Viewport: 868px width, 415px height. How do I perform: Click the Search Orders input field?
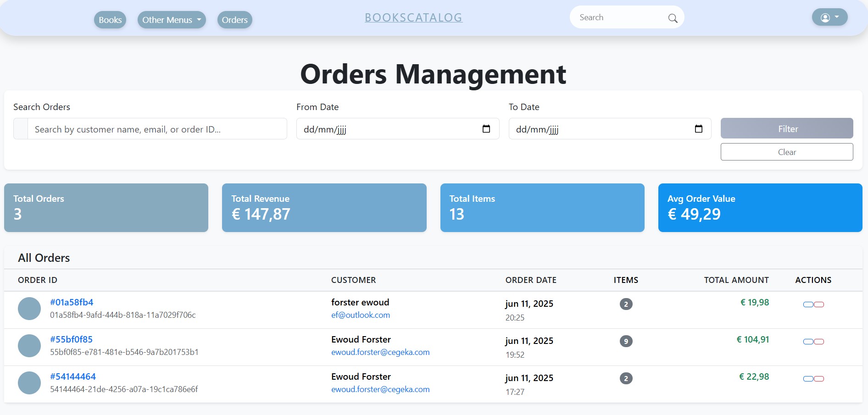[x=157, y=129]
